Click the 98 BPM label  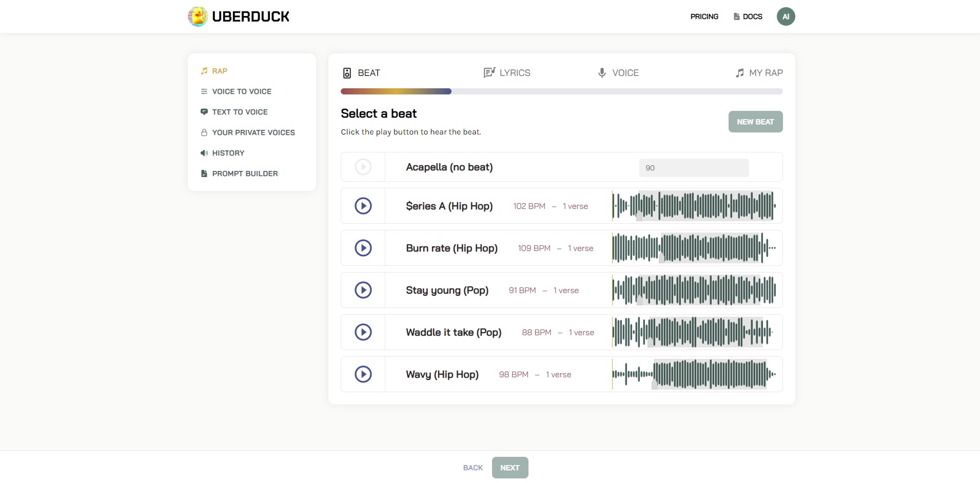(514, 375)
